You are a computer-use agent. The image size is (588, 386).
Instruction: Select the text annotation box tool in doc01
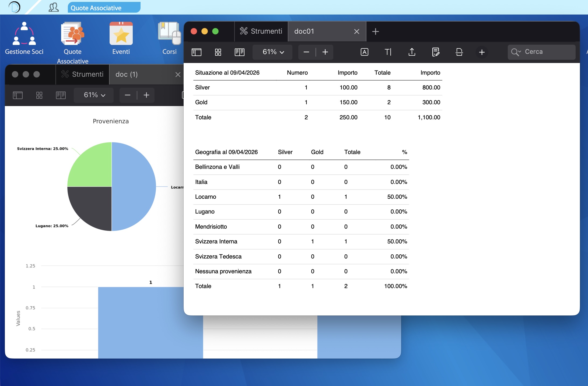[364, 52]
